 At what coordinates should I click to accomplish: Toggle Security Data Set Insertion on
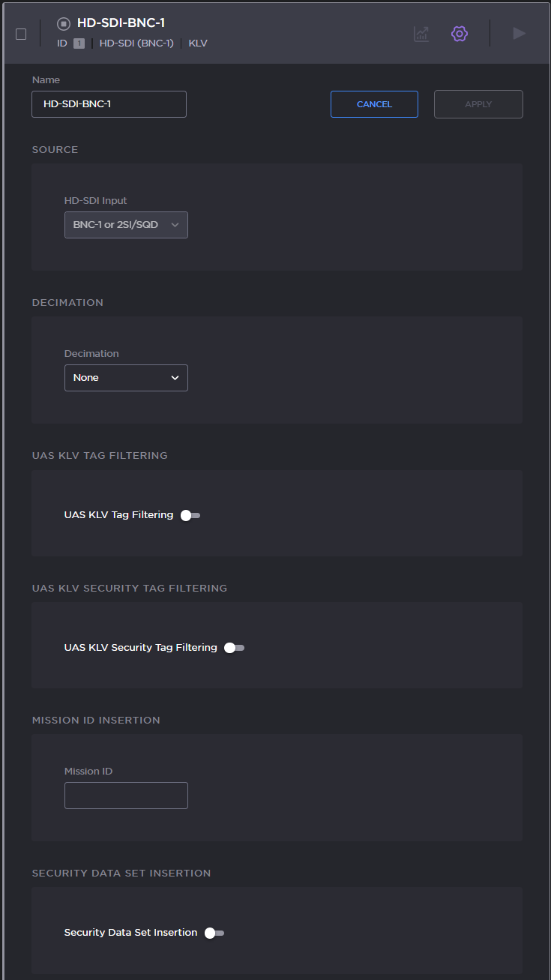(x=214, y=933)
